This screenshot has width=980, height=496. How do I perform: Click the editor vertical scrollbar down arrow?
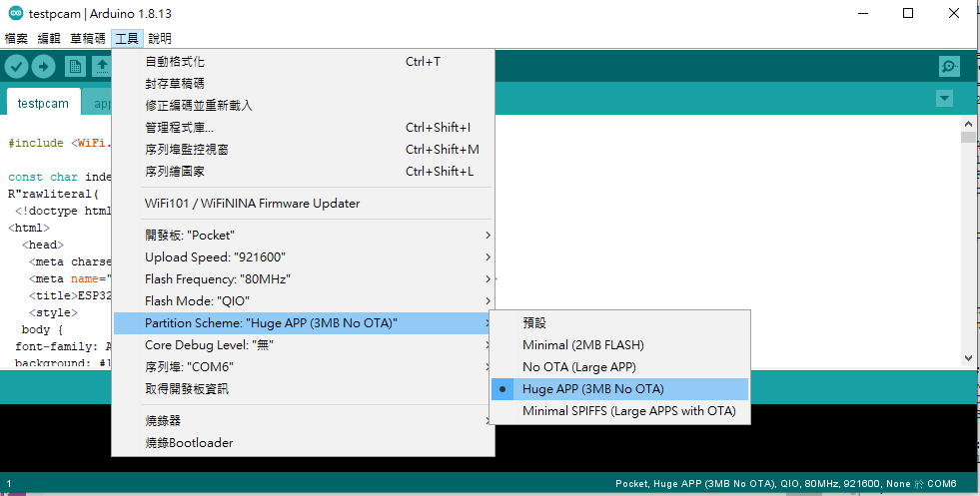tap(968, 358)
